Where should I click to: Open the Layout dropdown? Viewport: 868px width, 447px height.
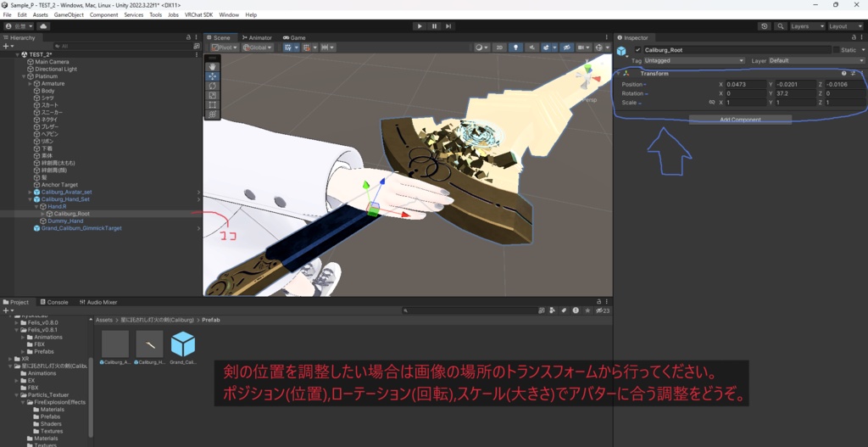(x=845, y=26)
